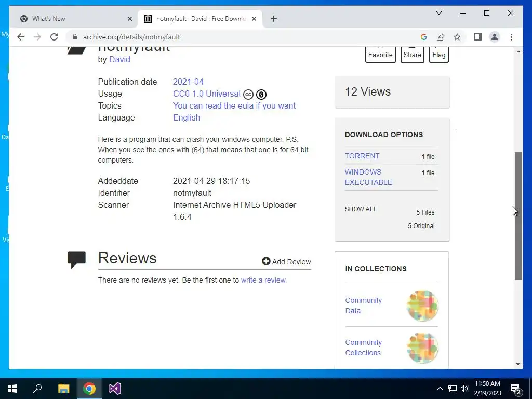Close the notmyfault tab

pos(254,19)
